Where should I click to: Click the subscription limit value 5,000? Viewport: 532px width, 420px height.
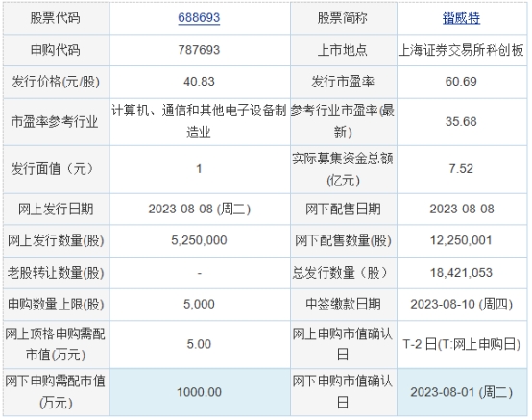[199, 304]
